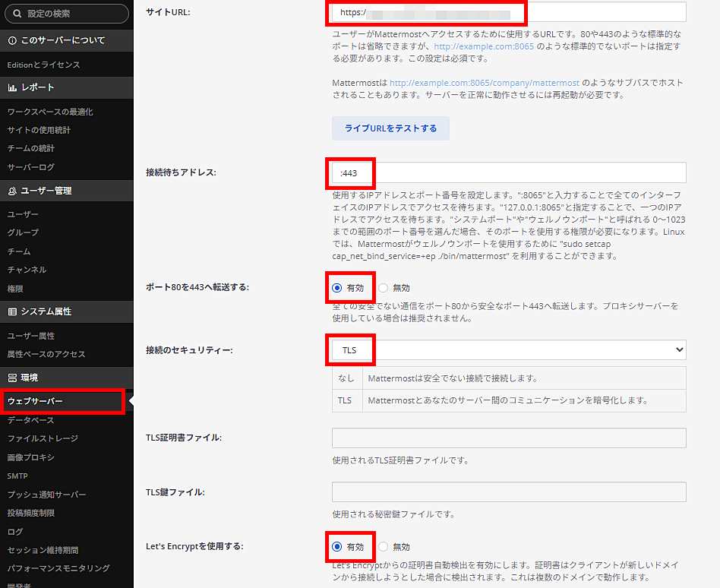This screenshot has width=720, height=588.
Task: Open チーム settings page
Action: (x=19, y=251)
